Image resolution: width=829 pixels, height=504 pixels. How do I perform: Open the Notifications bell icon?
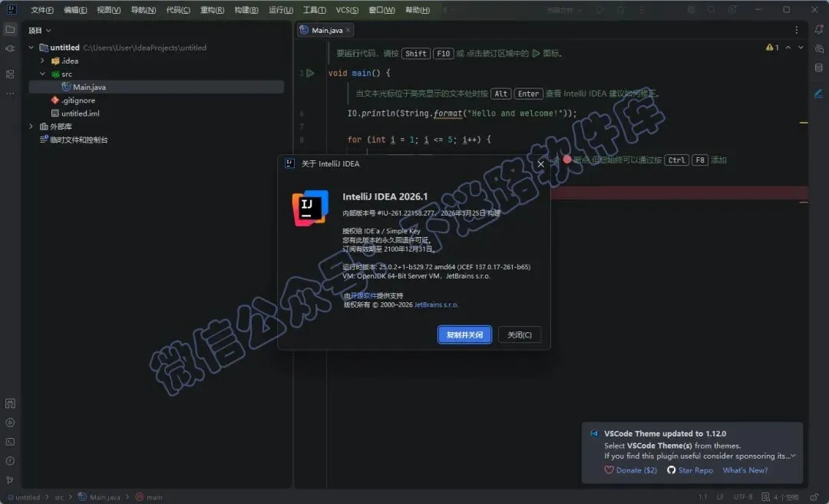tap(818, 30)
